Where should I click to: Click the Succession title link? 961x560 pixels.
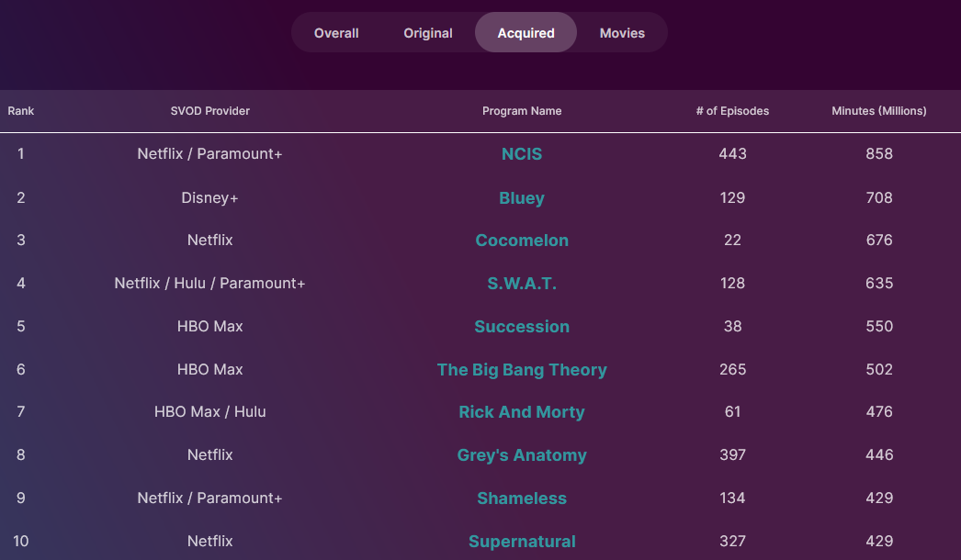pyautogui.click(x=522, y=327)
